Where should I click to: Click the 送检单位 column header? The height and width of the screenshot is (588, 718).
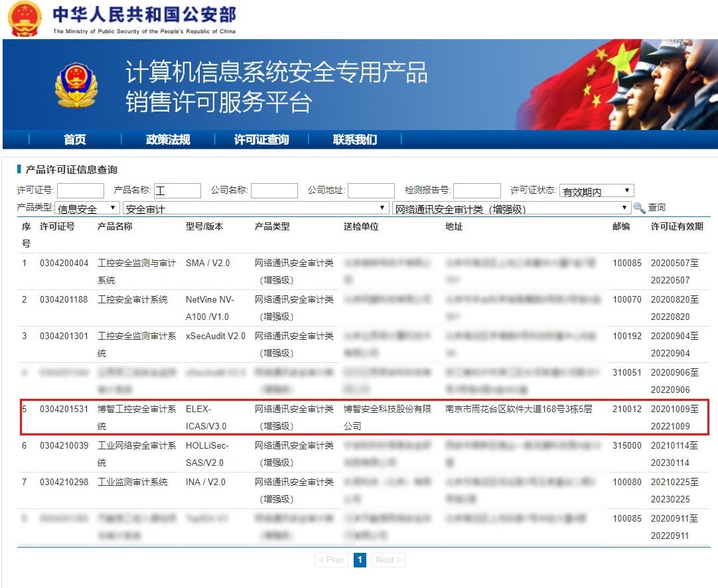coord(361,226)
